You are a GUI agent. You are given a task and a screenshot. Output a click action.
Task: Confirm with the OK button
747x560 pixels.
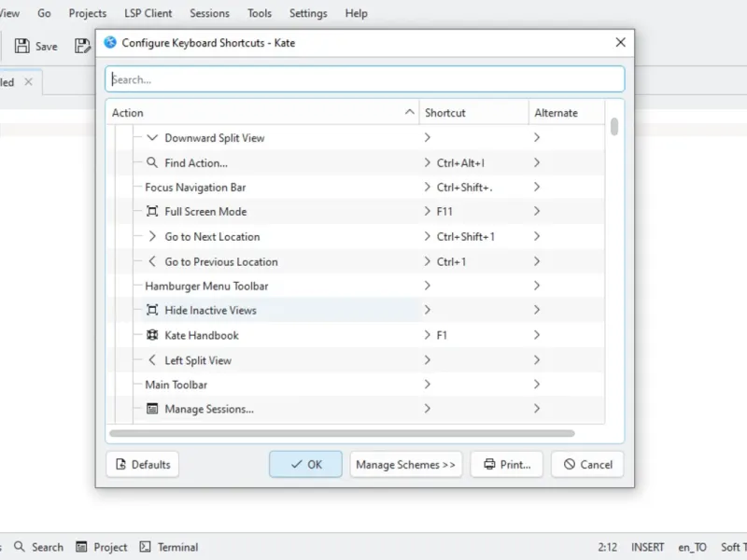pos(305,464)
